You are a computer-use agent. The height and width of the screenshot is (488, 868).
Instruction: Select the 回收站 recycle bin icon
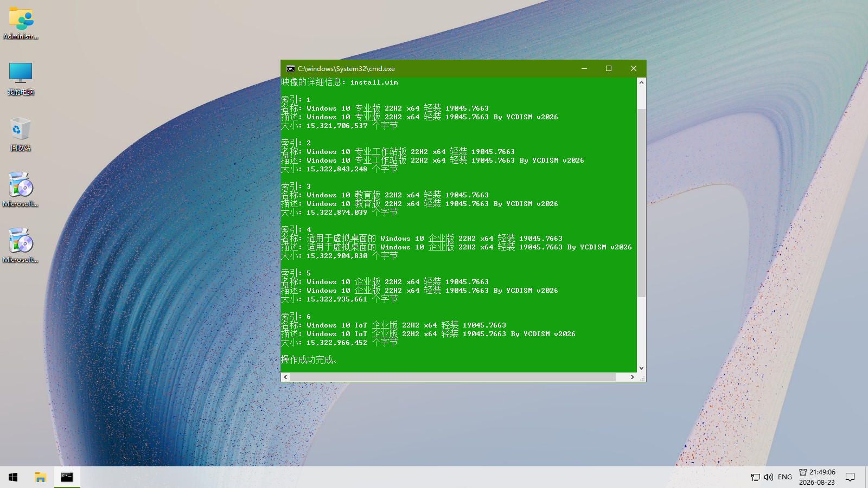click(21, 134)
